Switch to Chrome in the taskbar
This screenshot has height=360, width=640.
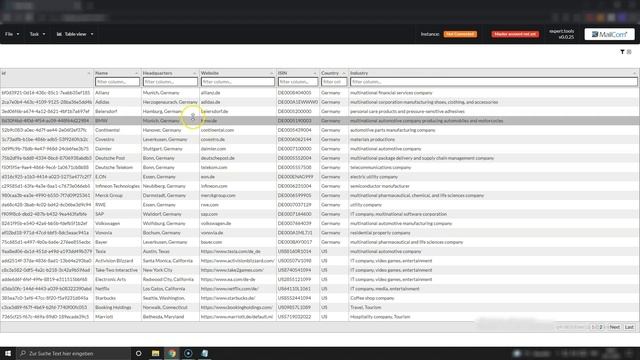point(172,353)
